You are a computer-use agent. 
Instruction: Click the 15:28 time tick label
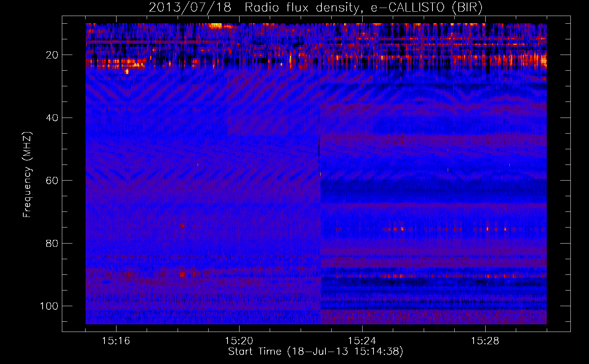coord(485,341)
